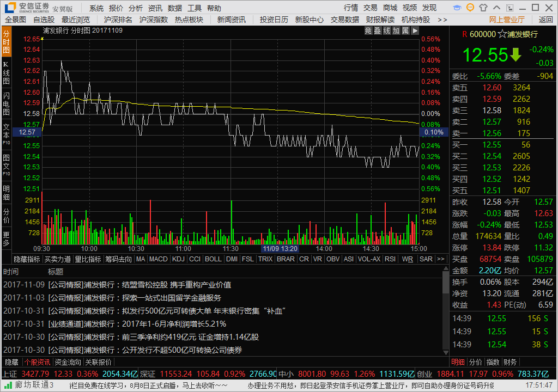The width and height of the screenshot is (558, 392).
Task: Click the 叠 overlay stock icon
Action: (x=378, y=30)
